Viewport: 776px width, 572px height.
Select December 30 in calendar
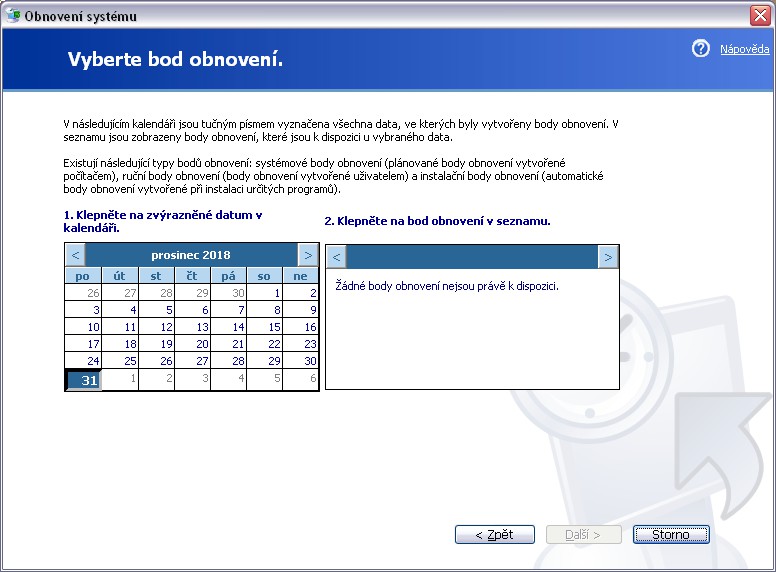click(301, 361)
